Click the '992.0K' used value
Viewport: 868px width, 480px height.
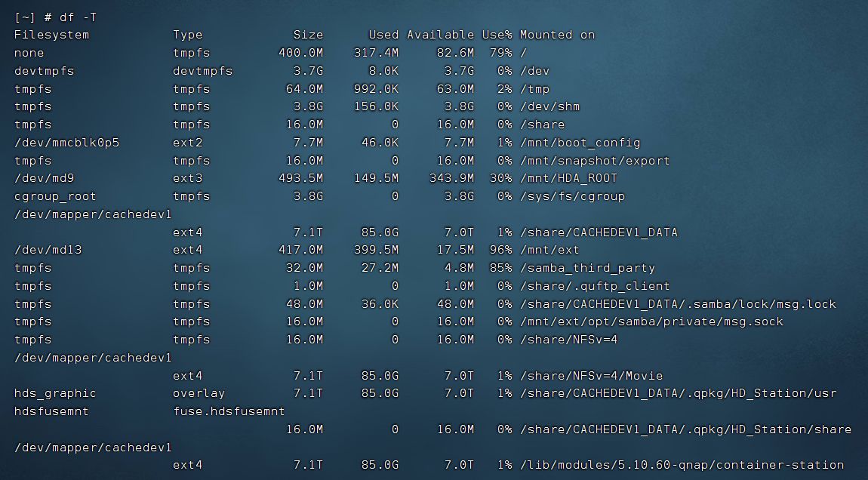tap(376, 89)
